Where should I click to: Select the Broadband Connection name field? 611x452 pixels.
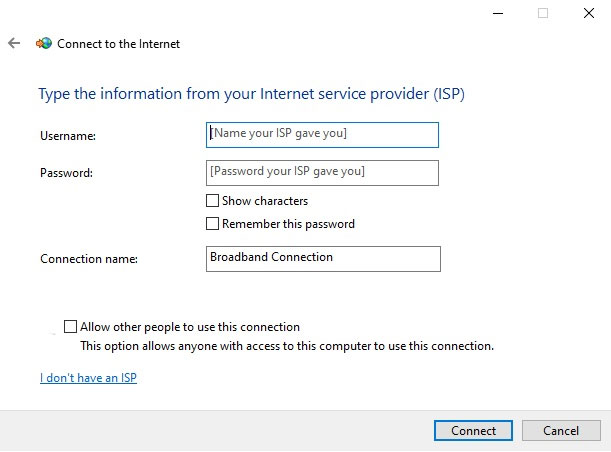click(x=323, y=259)
